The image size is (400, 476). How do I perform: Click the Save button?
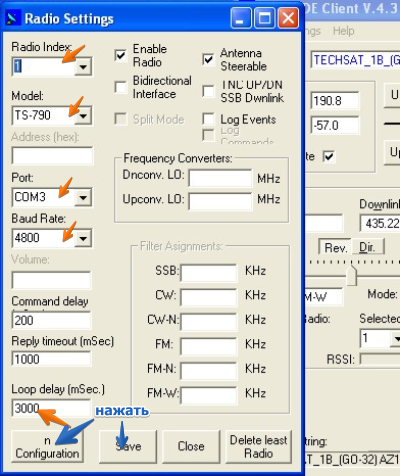128,446
